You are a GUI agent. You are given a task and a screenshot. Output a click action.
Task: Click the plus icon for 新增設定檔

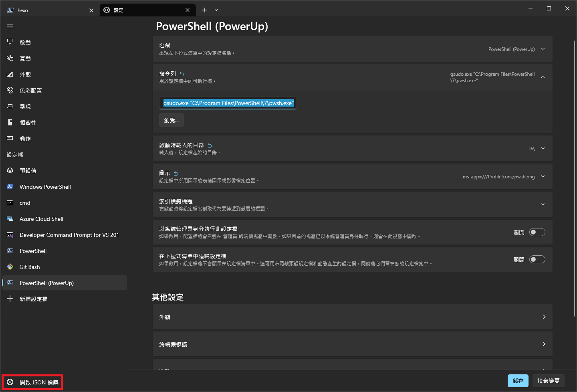pyautogui.click(x=10, y=299)
